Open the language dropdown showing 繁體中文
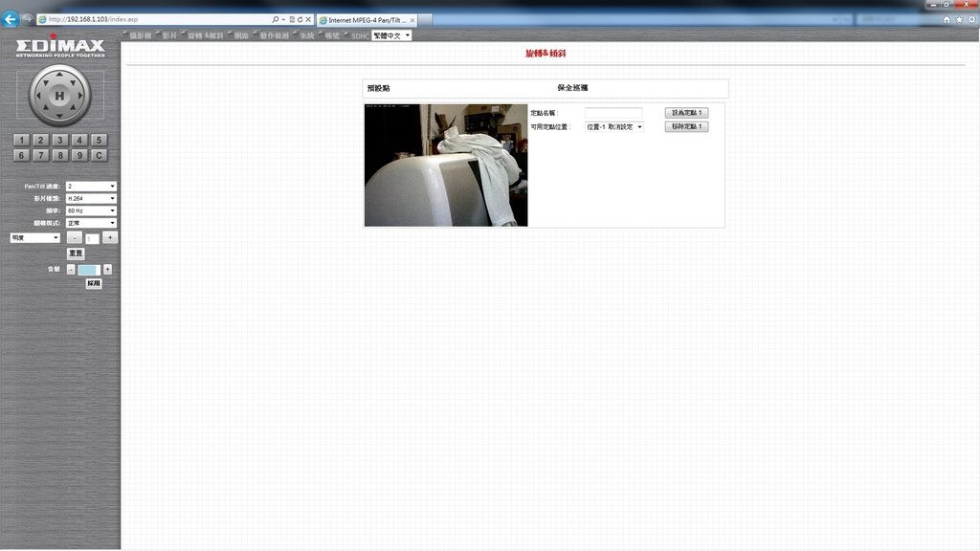980x551 pixels. pos(391,35)
